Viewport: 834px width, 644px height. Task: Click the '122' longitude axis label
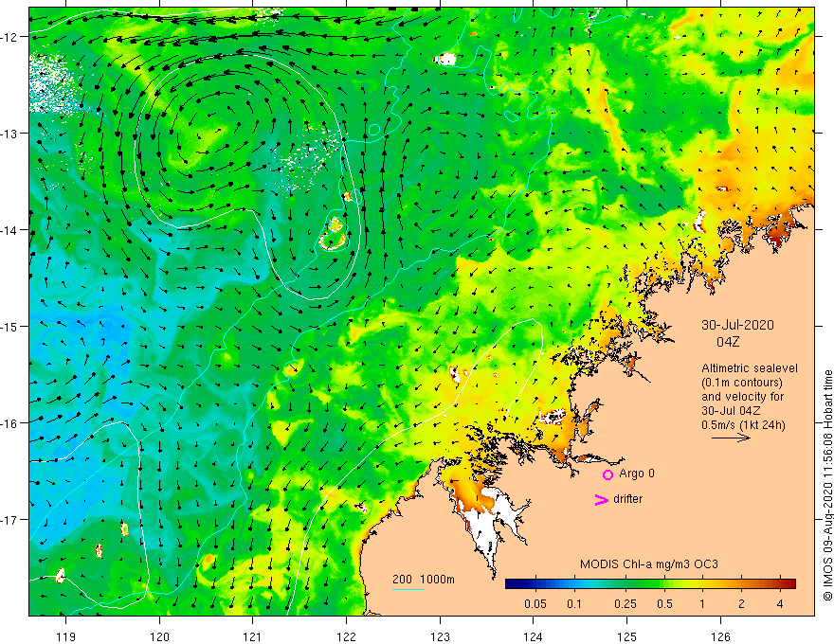coord(346,636)
